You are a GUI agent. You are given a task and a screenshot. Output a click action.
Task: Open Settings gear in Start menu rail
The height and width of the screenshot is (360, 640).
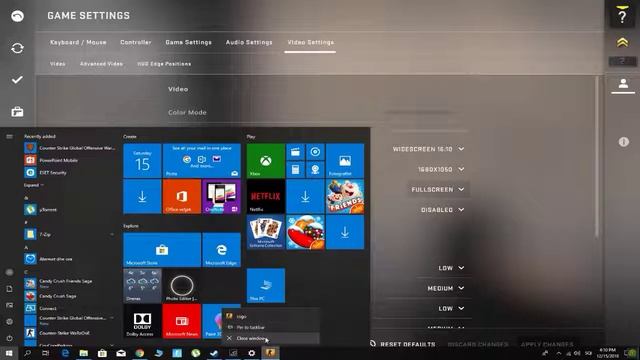point(9,322)
